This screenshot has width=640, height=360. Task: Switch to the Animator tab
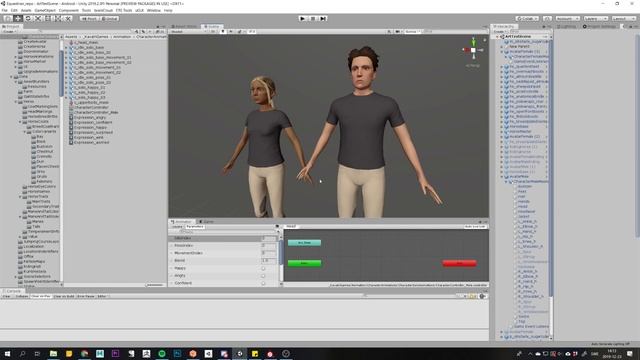182,222
